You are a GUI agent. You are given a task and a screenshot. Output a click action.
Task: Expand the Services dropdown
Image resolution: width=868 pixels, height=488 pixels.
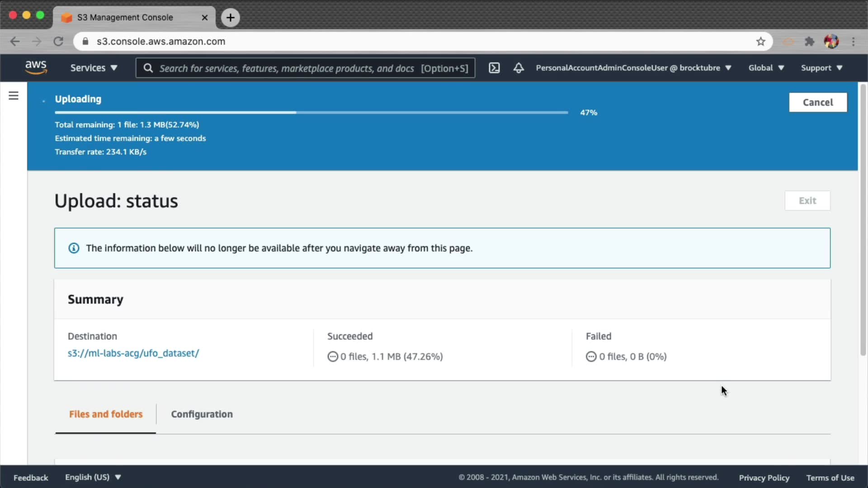coord(94,68)
